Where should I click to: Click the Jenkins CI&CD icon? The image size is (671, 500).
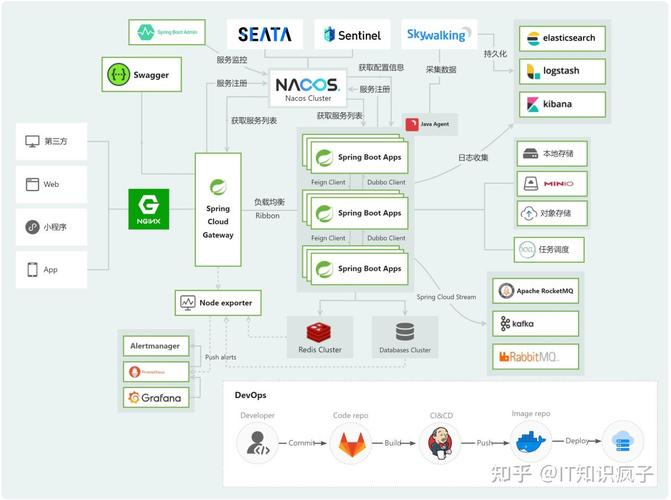pyautogui.click(x=441, y=443)
